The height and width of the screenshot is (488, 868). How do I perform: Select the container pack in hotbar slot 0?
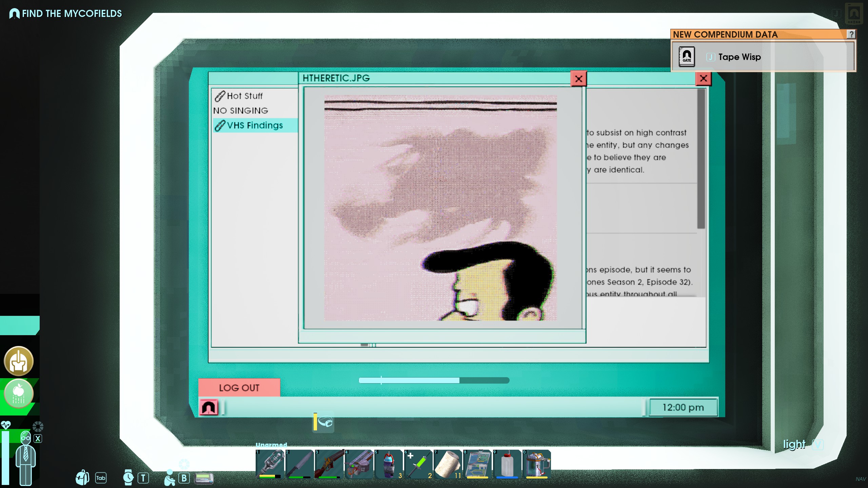(x=537, y=464)
